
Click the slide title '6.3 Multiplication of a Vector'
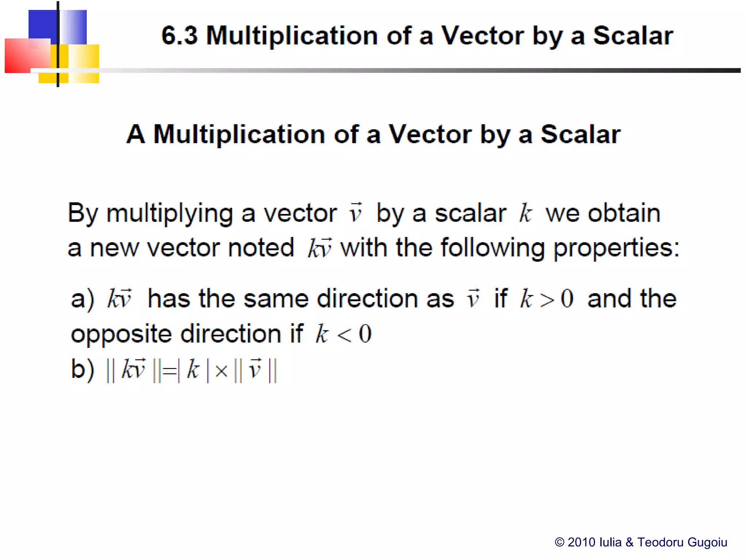point(417,36)
